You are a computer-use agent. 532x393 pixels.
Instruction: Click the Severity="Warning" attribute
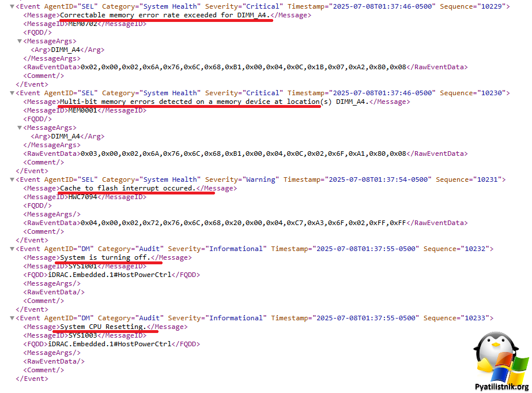click(x=242, y=179)
